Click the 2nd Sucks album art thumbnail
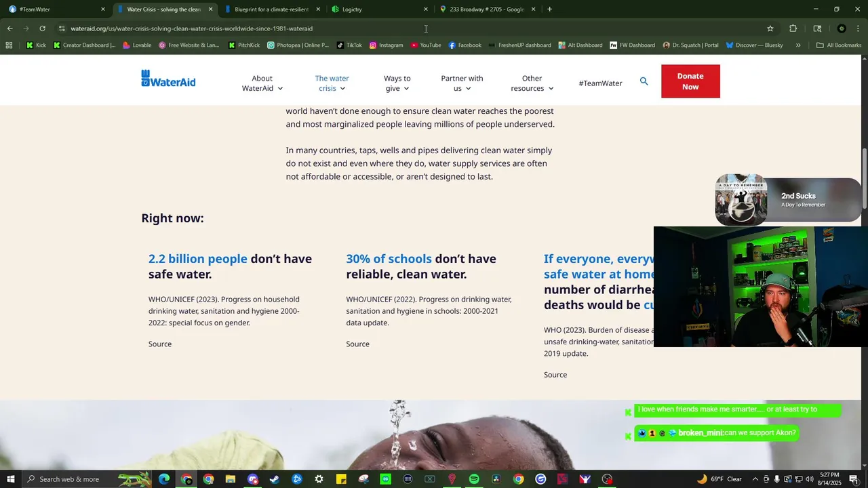This screenshot has height=488, width=868. point(741,199)
